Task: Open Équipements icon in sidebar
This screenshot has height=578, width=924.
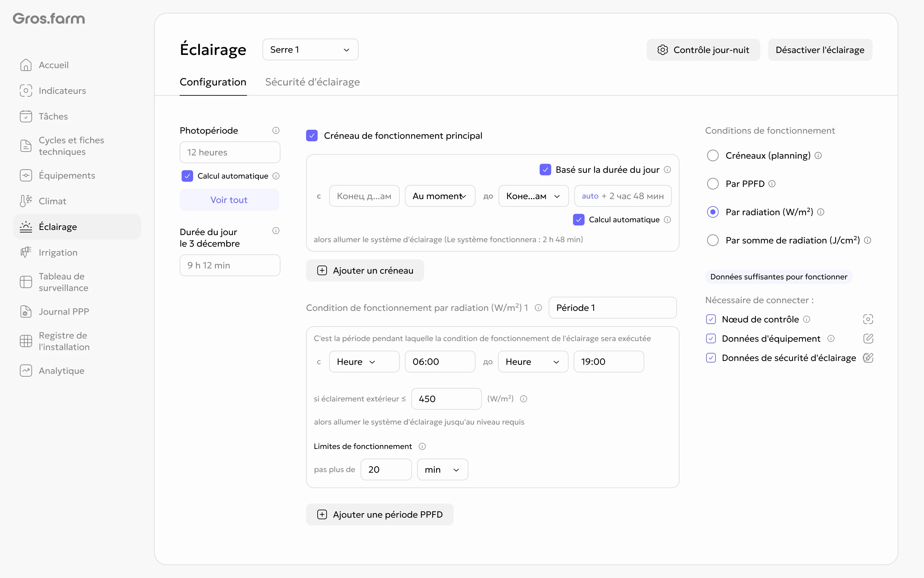Action: coord(26,175)
